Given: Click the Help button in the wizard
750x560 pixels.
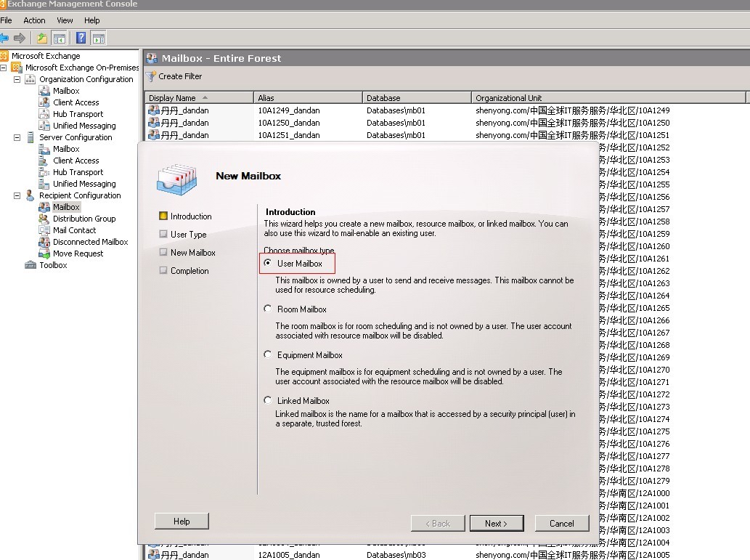Looking at the screenshot, I should [x=182, y=522].
